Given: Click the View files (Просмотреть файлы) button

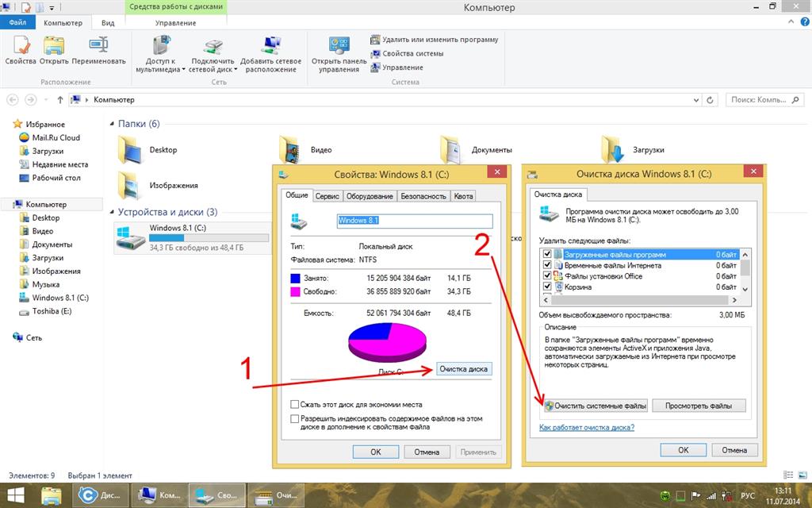Looking at the screenshot, I should (x=699, y=406).
